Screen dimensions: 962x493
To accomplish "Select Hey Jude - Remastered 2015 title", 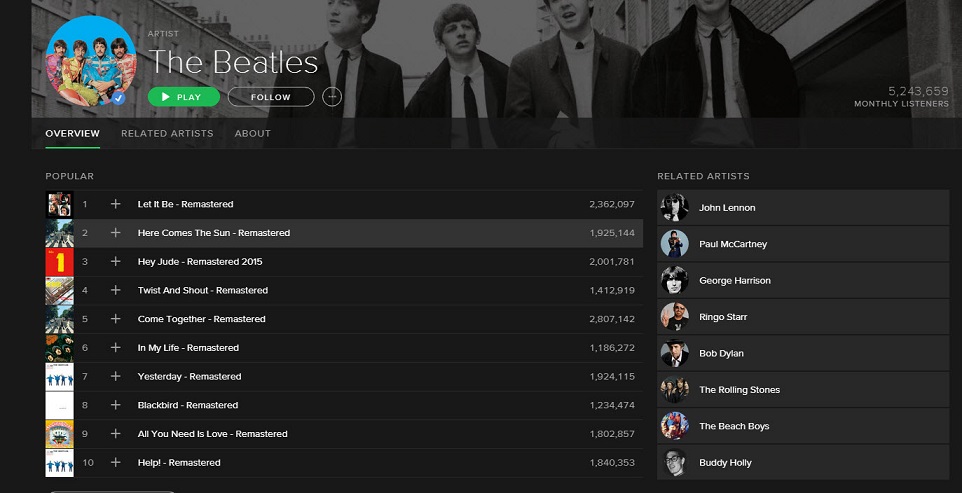I will click(200, 261).
